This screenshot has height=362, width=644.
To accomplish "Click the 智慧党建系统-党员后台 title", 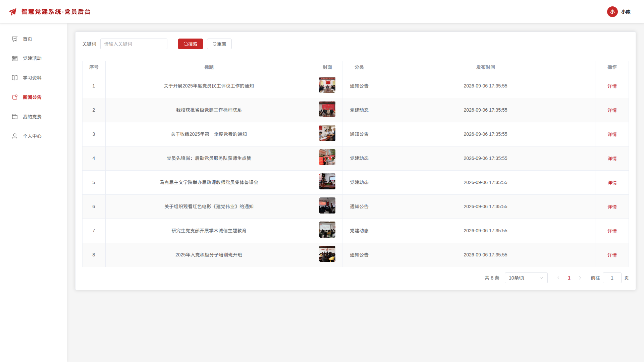I will tap(56, 12).
